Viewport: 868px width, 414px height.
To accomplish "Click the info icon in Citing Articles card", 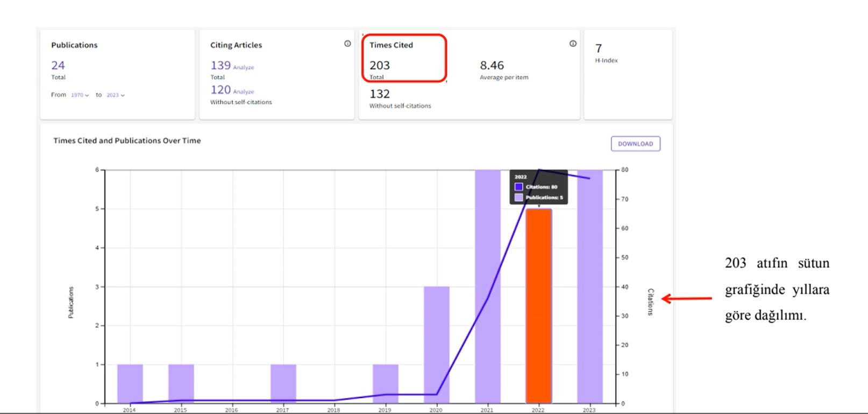I will 347,44.
